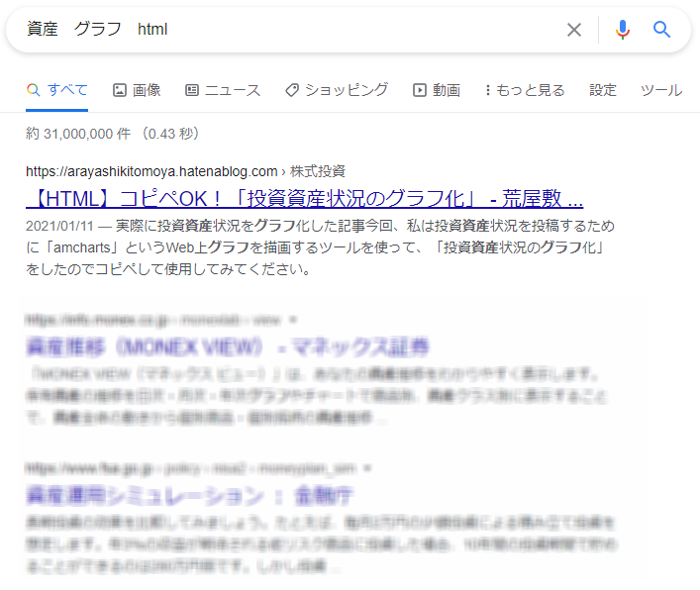This screenshot has height=590, width=700.
Task: Switch to the 動画 tab
Action: (x=437, y=90)
